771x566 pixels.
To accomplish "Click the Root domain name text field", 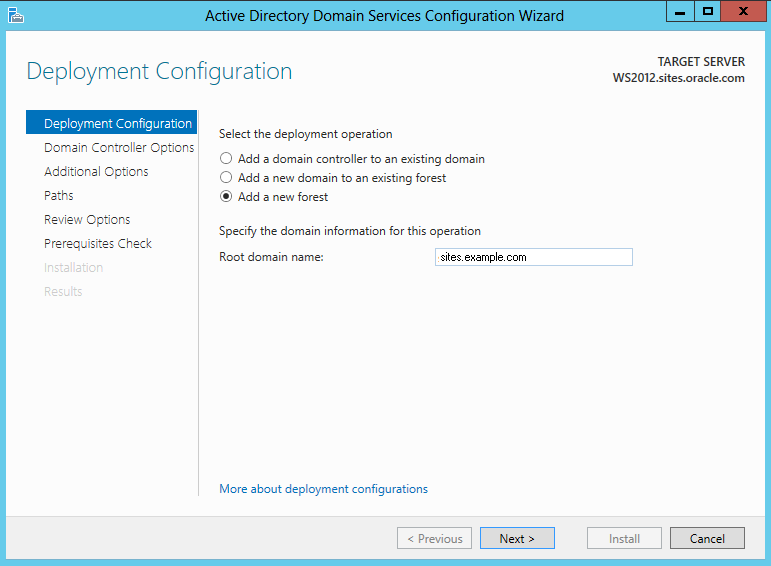I will [x=534, y=257].
